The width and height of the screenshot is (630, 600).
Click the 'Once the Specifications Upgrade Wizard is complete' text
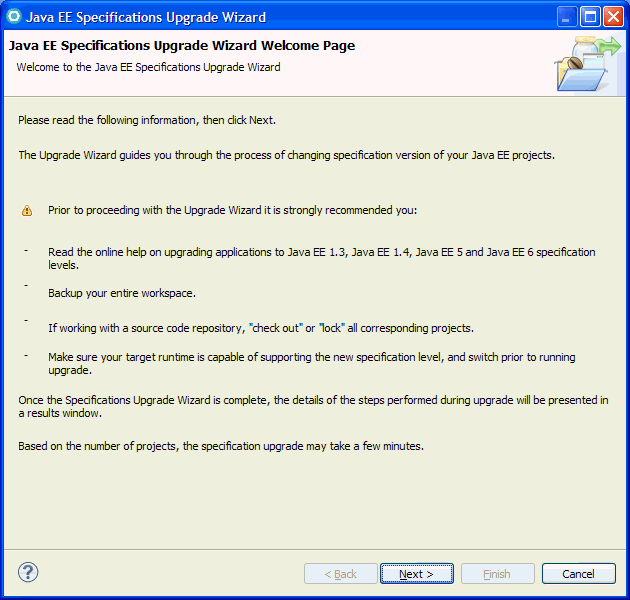(313, 406)
